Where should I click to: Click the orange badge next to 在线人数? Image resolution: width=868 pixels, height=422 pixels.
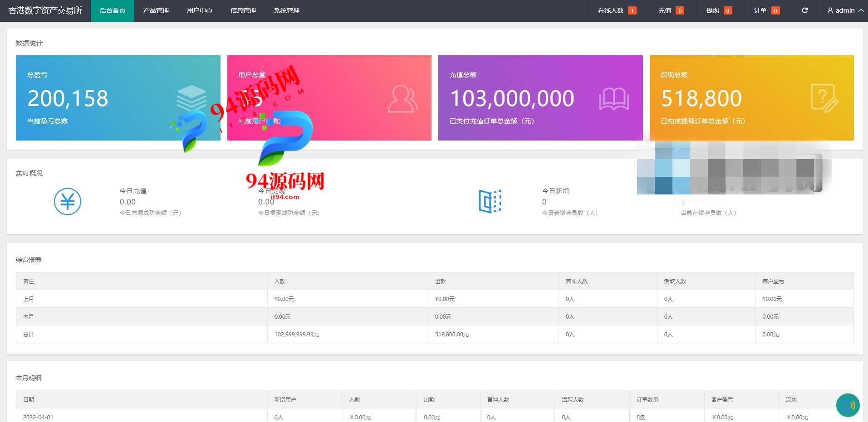coord(632,10)
